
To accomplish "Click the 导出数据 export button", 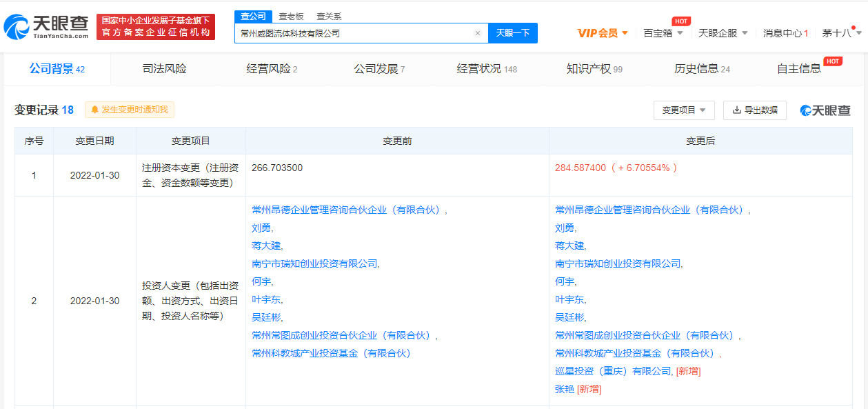I will 754,110.
